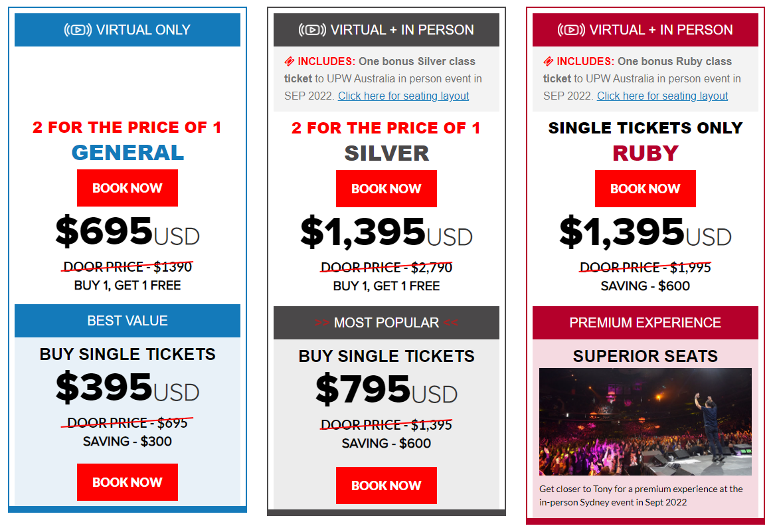Click the SILVER ticket title
The image size is (773, 532).
click(x=386, y=153)
